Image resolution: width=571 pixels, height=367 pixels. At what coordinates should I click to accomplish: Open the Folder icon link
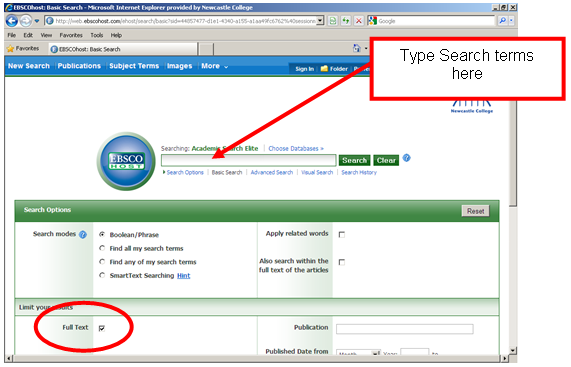tap(334, 69)
